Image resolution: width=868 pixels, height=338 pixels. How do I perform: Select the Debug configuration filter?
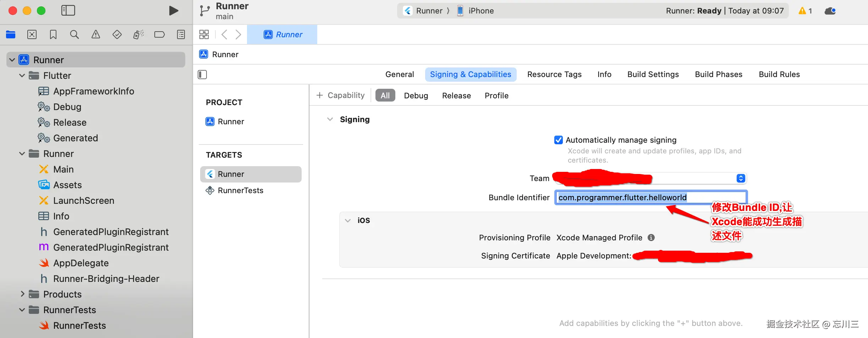click(x=416, y=96)
